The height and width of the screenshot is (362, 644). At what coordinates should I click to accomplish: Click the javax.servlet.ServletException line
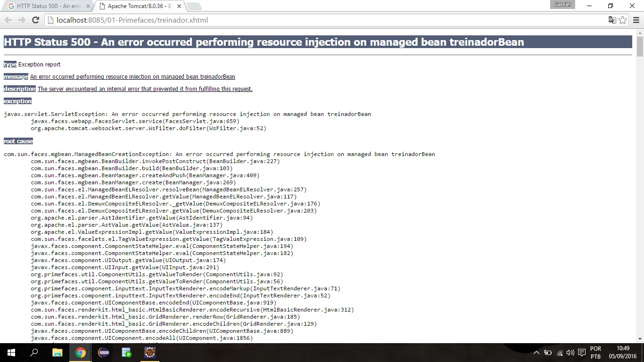[x=187, y=114]
